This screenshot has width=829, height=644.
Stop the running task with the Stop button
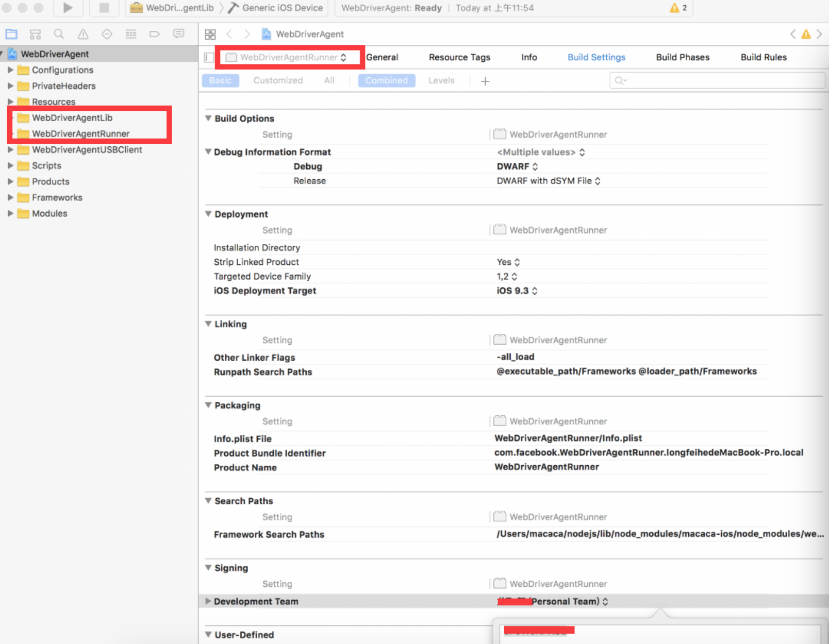click(104, 8)
